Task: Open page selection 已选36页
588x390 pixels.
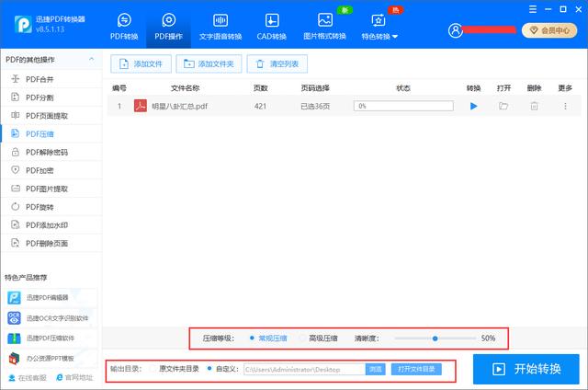Action: 315,107
